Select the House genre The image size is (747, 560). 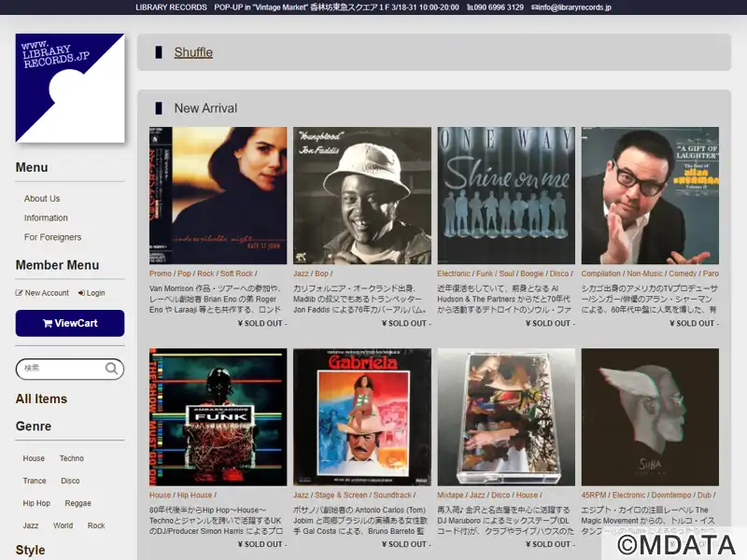tap(34, 458)
